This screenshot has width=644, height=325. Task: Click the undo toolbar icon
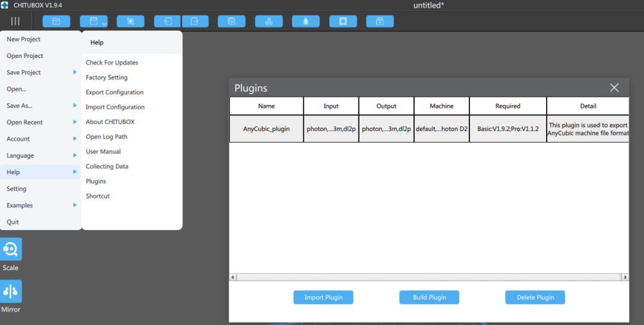[167, 21]
